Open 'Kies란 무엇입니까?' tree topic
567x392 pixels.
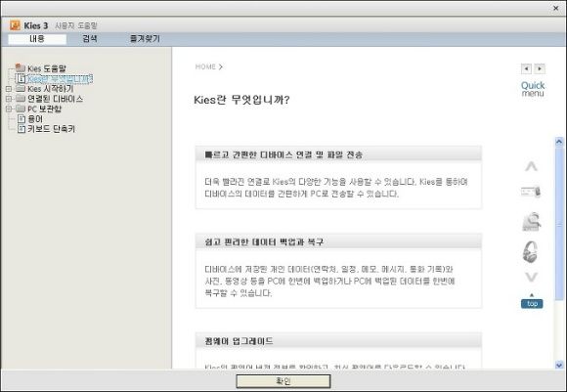tap(60, 78)
